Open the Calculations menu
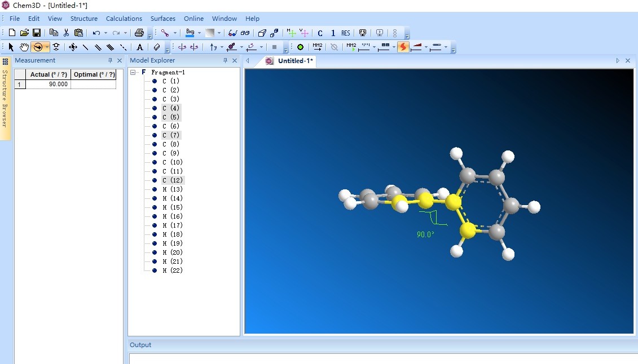The image size is (638, 364). [x=124, y=19]
